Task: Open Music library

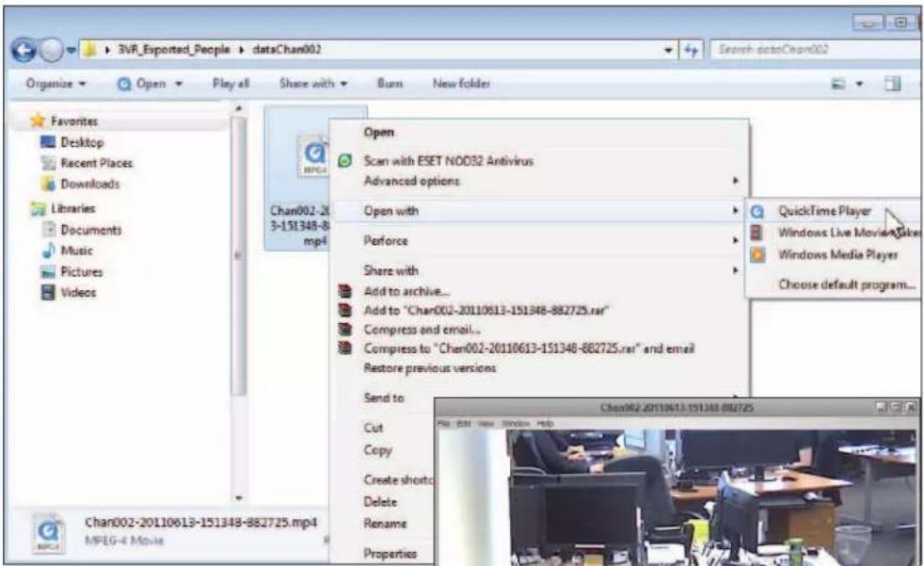Action: pos(76,251)
